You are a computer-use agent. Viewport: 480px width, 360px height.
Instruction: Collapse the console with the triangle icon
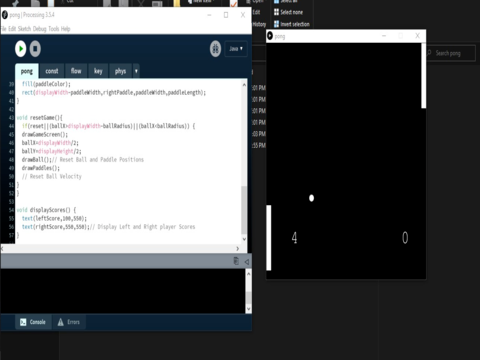click(x=247, y=262)
